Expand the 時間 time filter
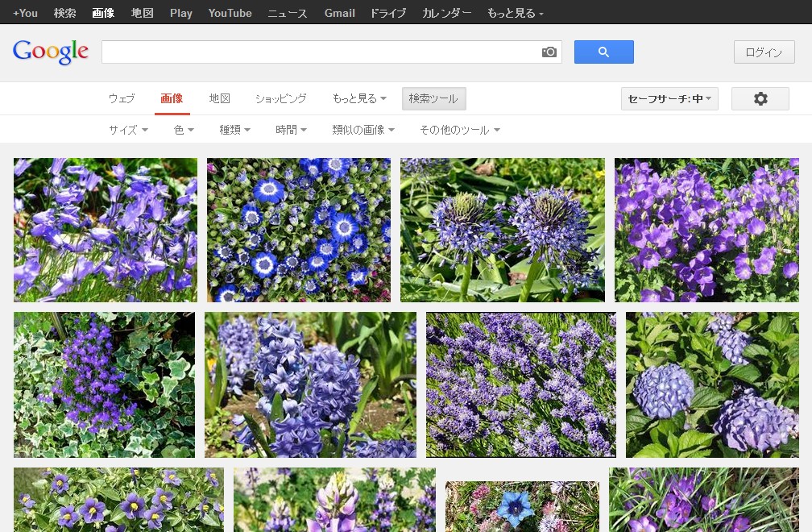The height and width of the screenshot is (532, 812). [x=291, y=130]
